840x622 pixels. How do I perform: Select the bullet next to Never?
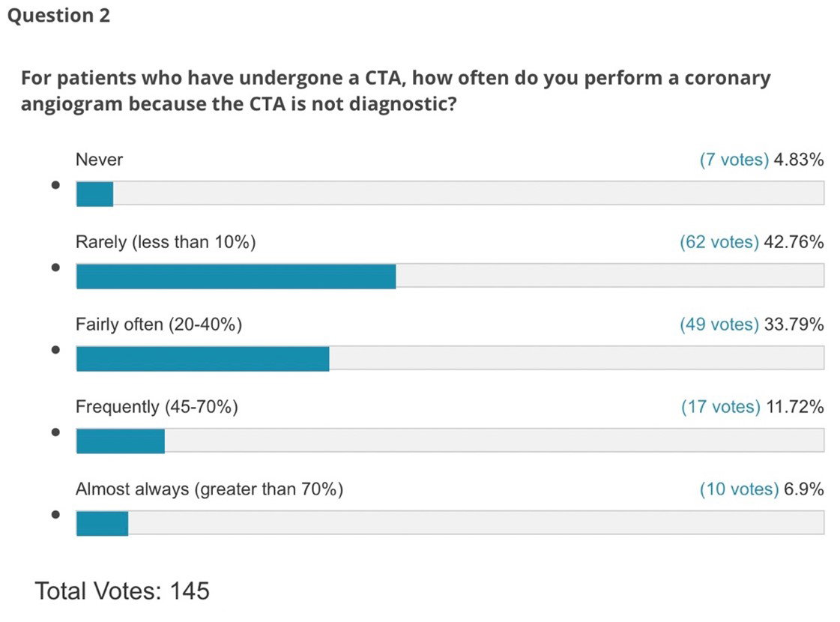[55, 184]
